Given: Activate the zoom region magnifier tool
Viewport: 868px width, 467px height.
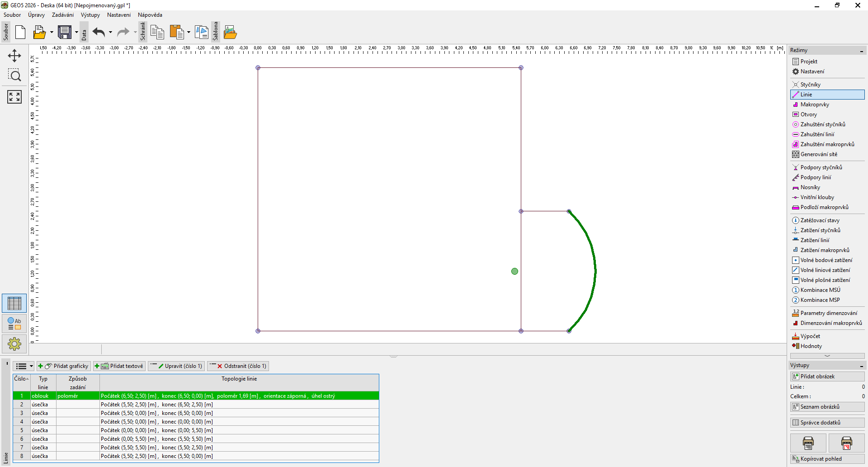Looking at the screenshot, I should 14,75.
